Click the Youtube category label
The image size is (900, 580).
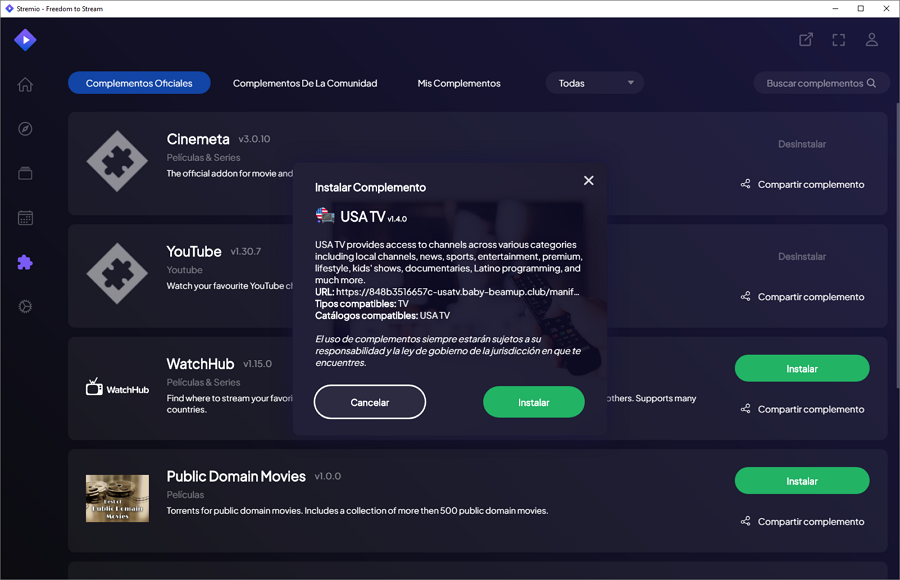[x=184, y=270]
